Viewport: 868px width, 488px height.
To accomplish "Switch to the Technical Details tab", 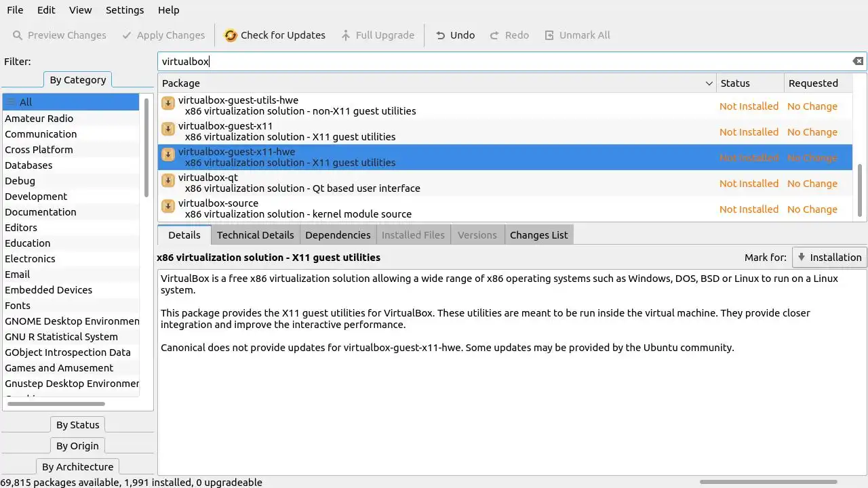I will tap(255, 235).
